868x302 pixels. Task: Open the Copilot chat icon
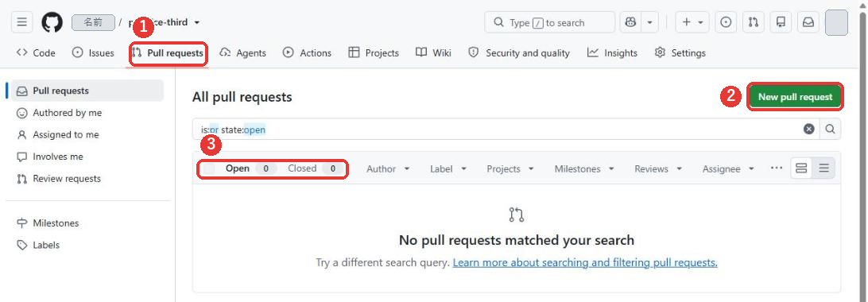pyautogui.click(x=630, y=23)
